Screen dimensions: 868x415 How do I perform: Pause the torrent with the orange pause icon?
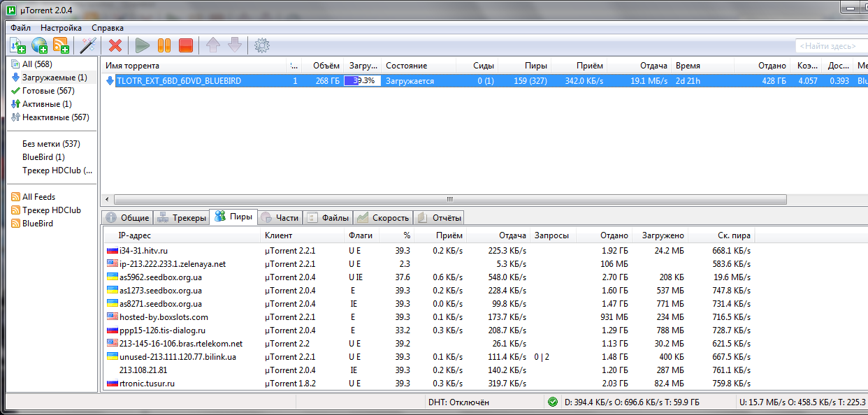(164, 45)
